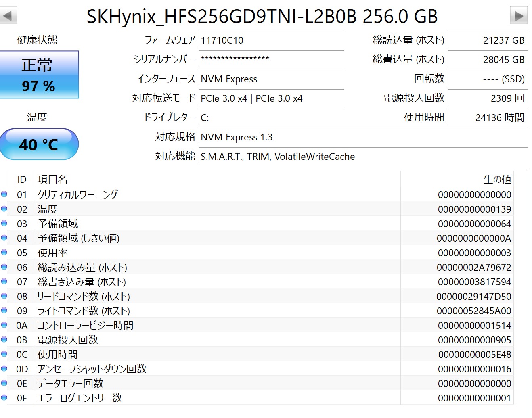
Task: Select status dot for ID 08 リードコマンド数
Action: pos(4,296)
